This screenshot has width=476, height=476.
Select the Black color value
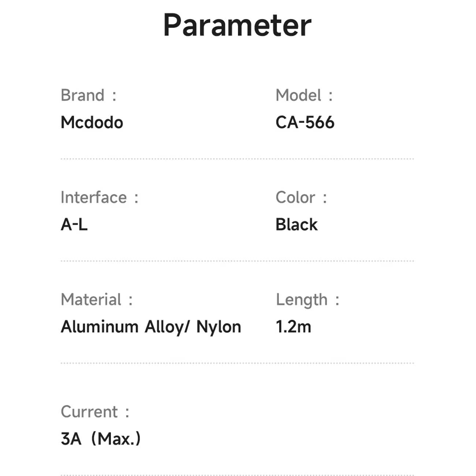click(x=297, y=224)
